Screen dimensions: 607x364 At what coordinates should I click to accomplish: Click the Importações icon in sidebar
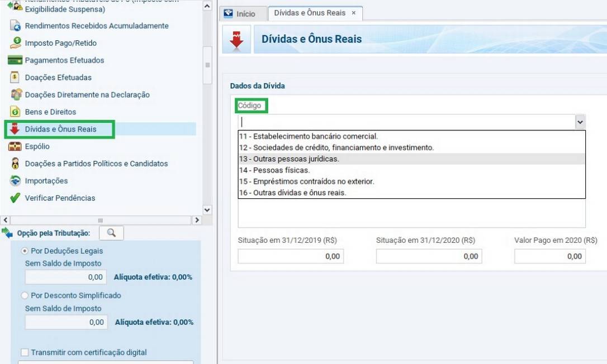coord(15,181)
